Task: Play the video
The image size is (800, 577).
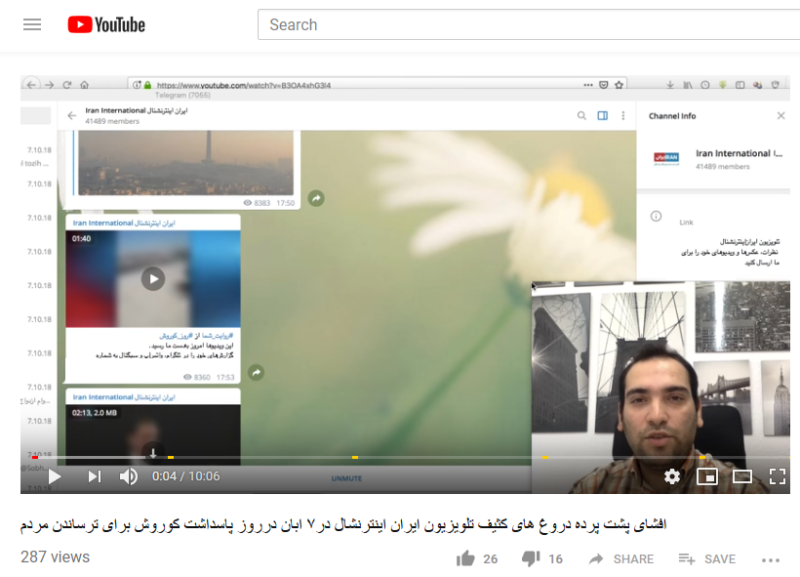Action: click(55, 476)
